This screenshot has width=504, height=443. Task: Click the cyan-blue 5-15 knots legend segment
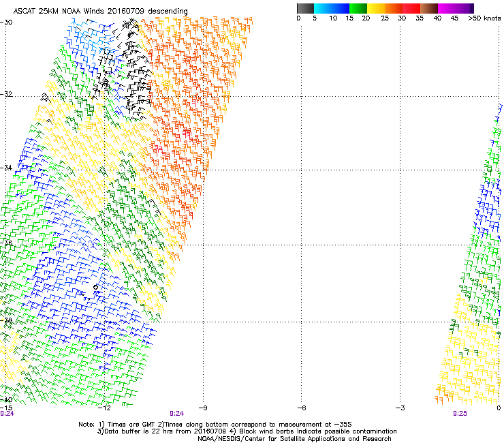coord(332,8)
